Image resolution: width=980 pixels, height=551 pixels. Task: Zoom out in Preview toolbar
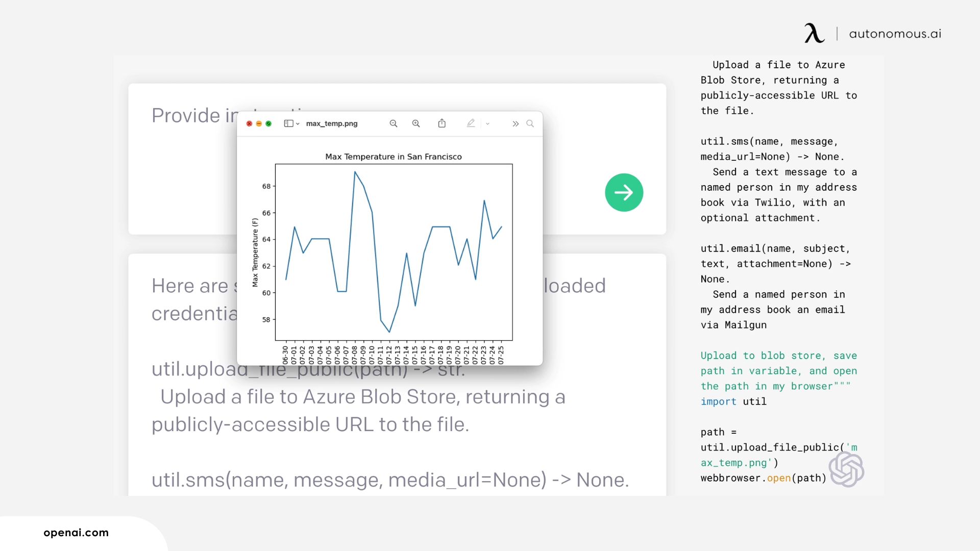(394, 123)
